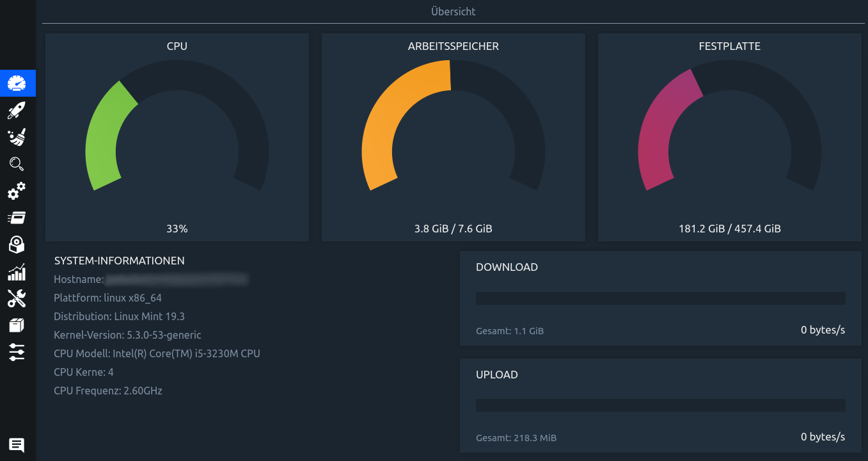This screenshot has width=868, height=461.
Task: Click the Upload speed progress bar
Action: 661,405
